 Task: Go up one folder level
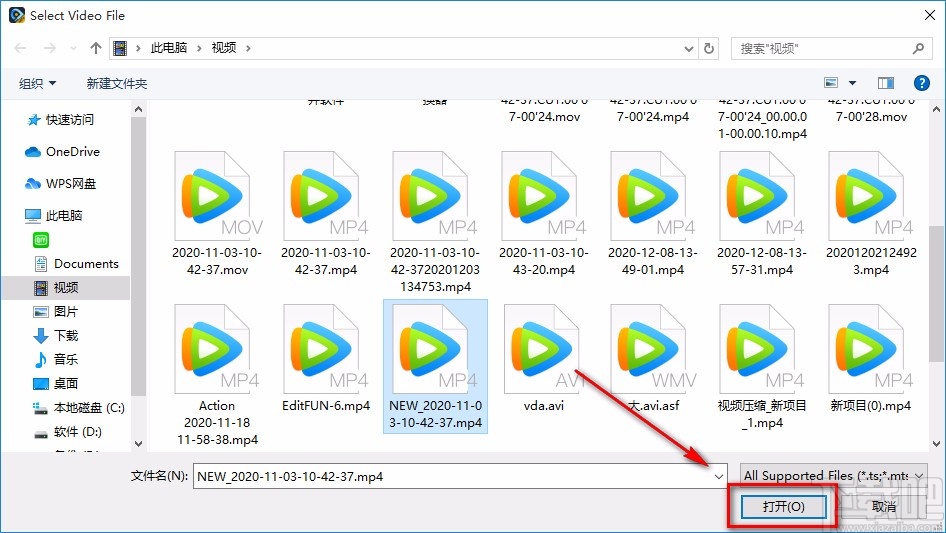[x=95, y=48]
